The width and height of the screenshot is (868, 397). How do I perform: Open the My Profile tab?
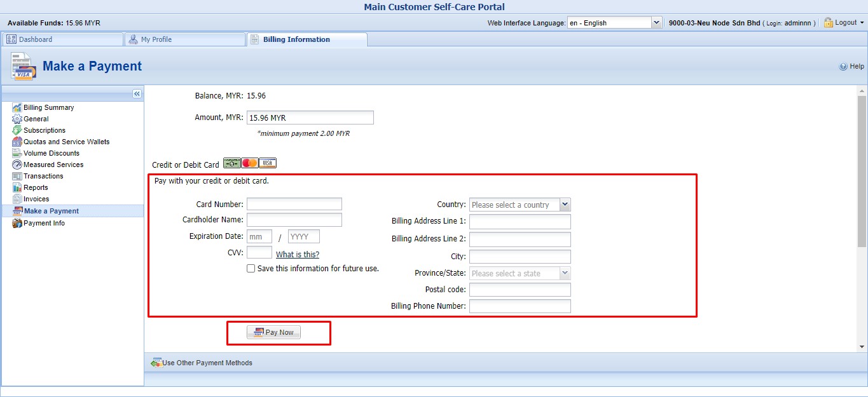[184, 39]
